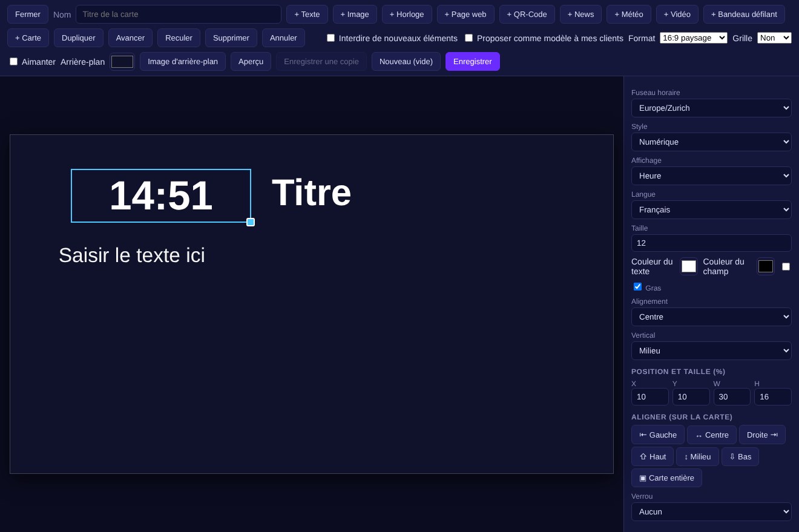Focus the Titre de la carte name field
This screenshot has width=799, height=532.
pos(179,15)
